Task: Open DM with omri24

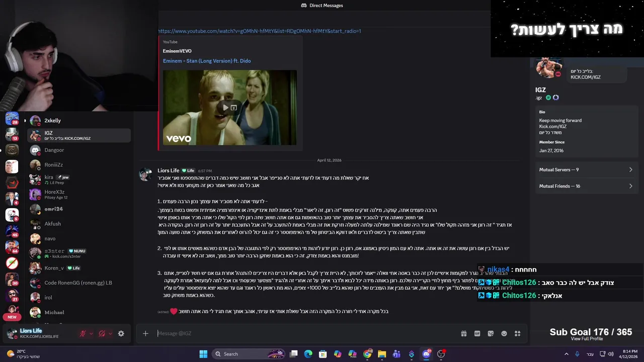Action: (x=79, y=209)
